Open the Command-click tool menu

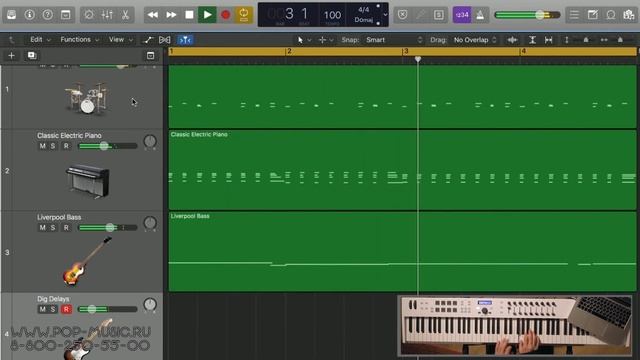point(326,40)
